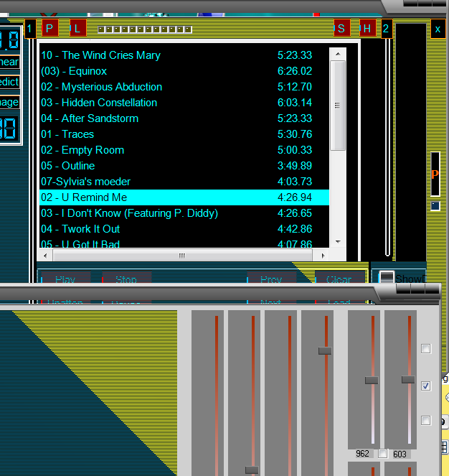Click the small dark blue square below orange P
The height and width of the screenshot is (476, 449).
point(435,206)
